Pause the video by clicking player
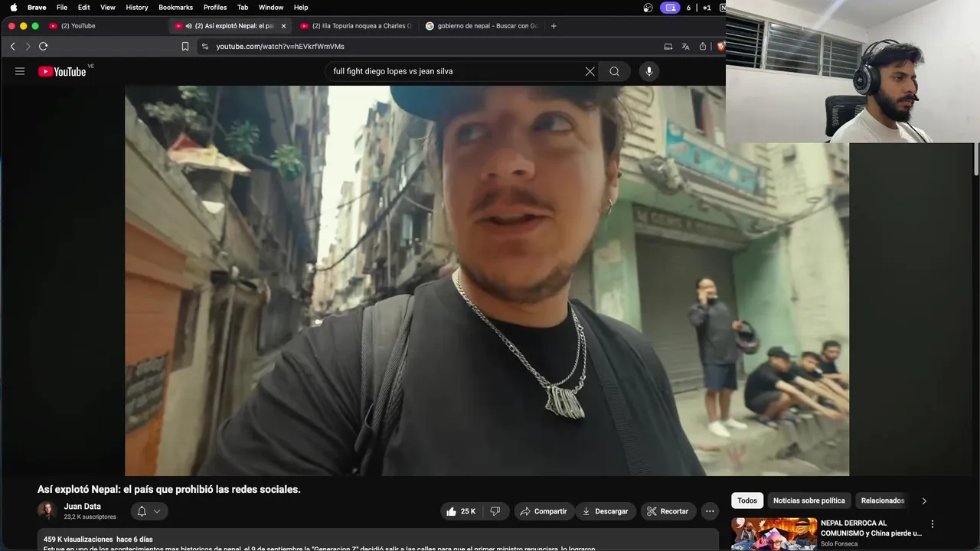Image resolution: width=980 pixels, height=551 pixels. pyautogui.click(x=487, y=280)
